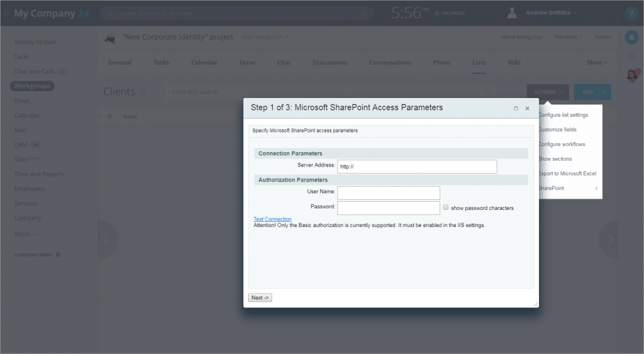Expand the More tab dropdown
Screen dimensions: 644x354
(x=597, y=62)
